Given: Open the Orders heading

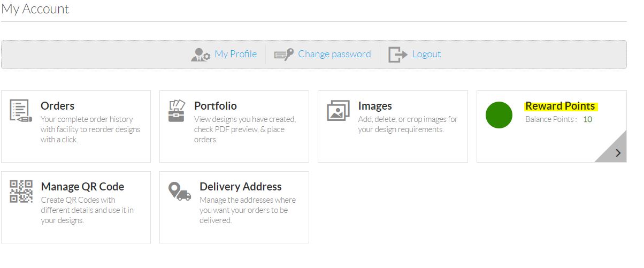Looking at the screenshot, I should (x=58, y=106).
